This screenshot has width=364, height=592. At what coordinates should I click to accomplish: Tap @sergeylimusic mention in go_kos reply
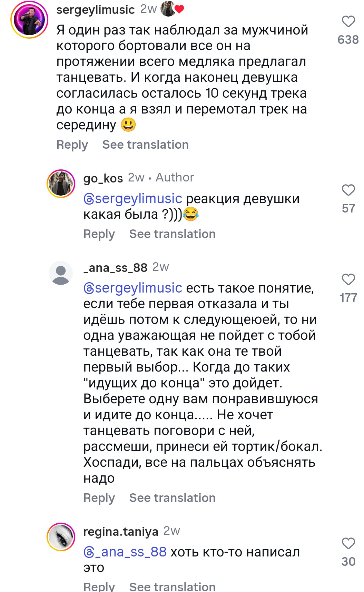[133, 199]
